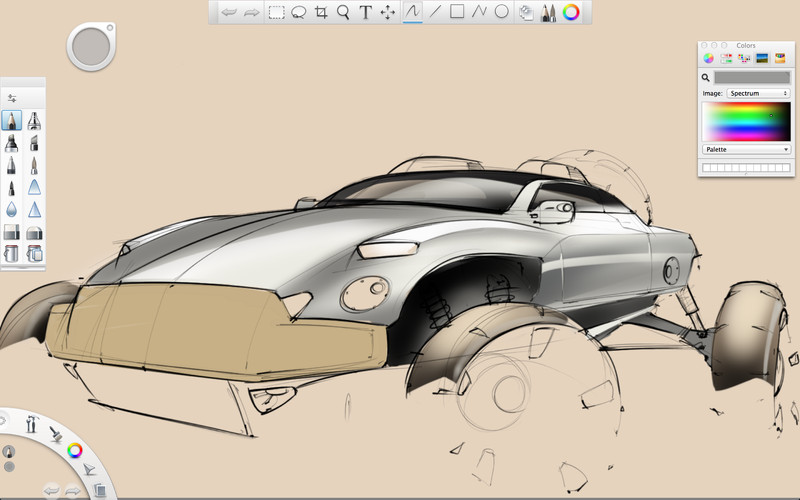Viewport: 800px width, 500px height.
Task: Click the gray brush puck
Action: pyautogui.click(x=92, y=46)
